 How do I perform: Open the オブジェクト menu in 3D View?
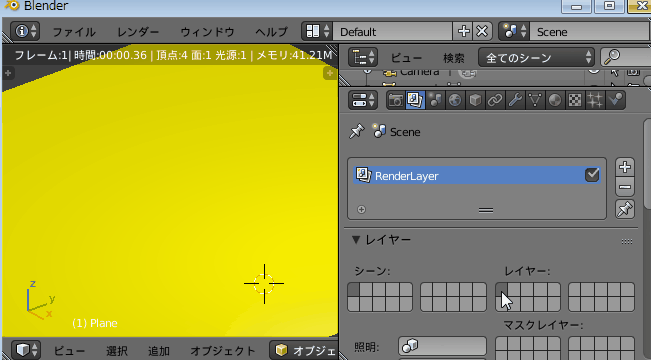pos(223,351)
